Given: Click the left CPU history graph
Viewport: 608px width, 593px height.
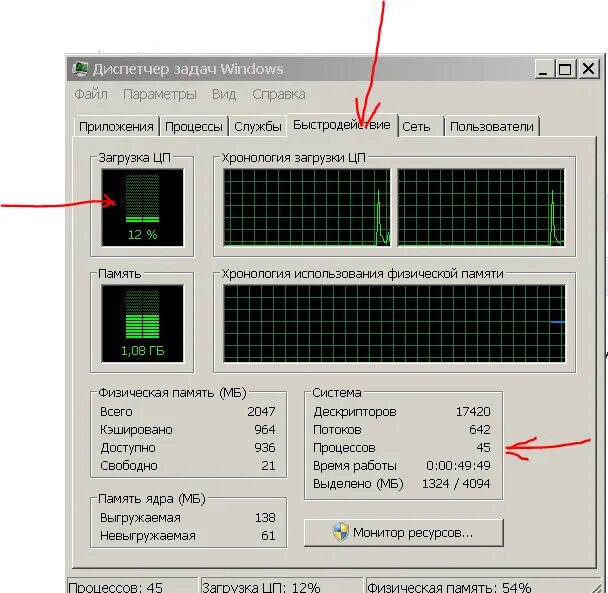Looking at the screenshot, I should click(307, 207).
